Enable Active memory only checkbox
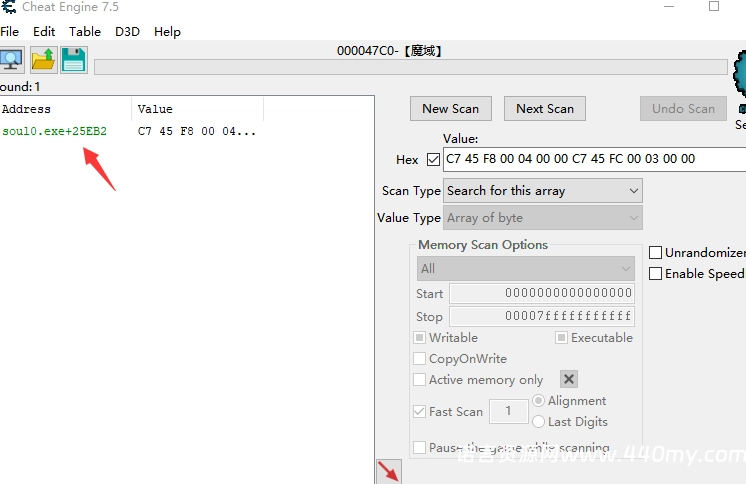The image size is (746, 484). tap(419, 380)
